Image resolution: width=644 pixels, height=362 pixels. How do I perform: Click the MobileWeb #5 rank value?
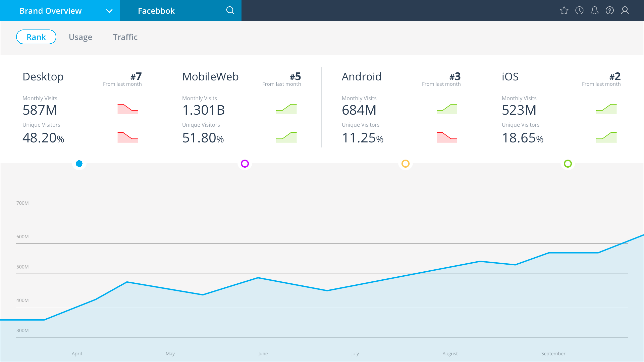295,76
